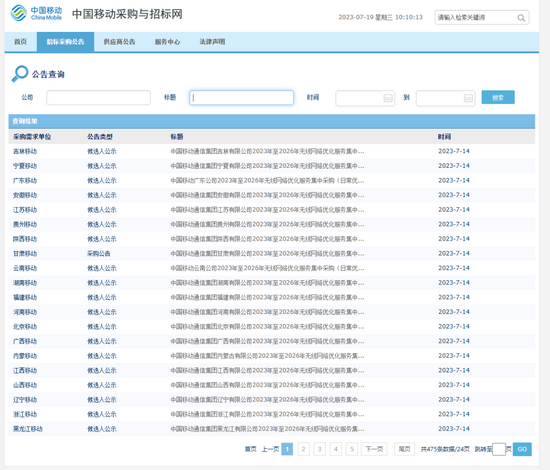The height and width of the screenshot is (470, 550).
Task: Click the 共475条数据/24页 total text
Action: [x=445, y=449]
